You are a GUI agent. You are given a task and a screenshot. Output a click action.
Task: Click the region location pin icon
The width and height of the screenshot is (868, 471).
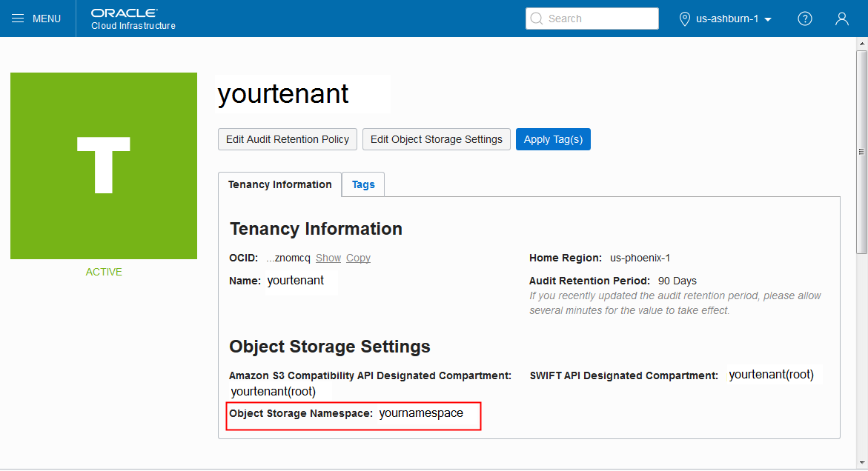point(685,19)
